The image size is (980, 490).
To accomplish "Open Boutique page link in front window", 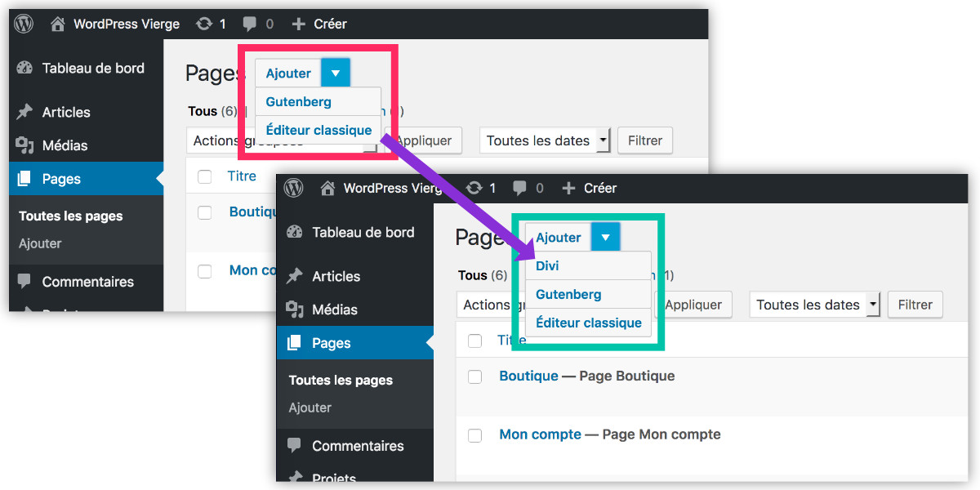I will [529, 376].
